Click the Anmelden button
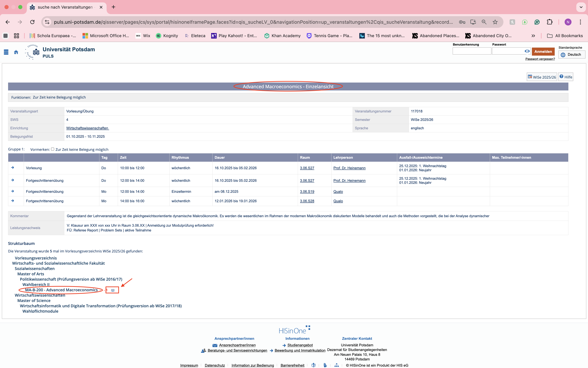 pyautogui.click(x=543, y=52)
